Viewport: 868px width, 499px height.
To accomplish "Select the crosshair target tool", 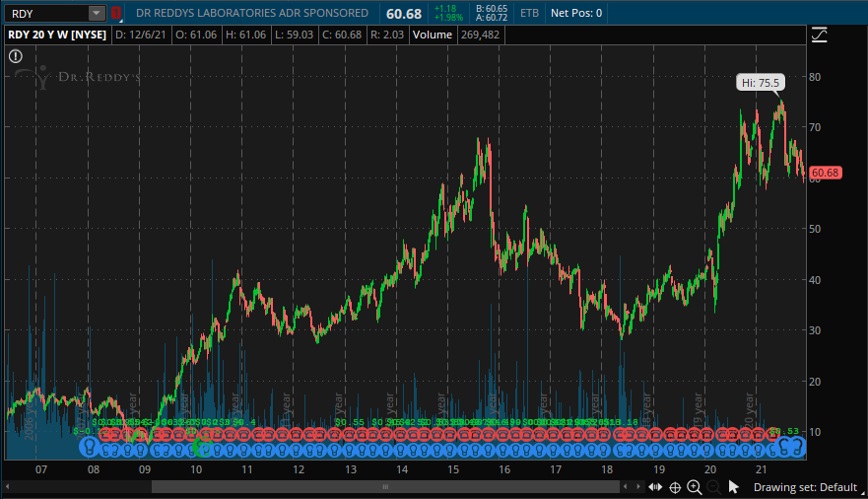I will click(x=675, y=487).
